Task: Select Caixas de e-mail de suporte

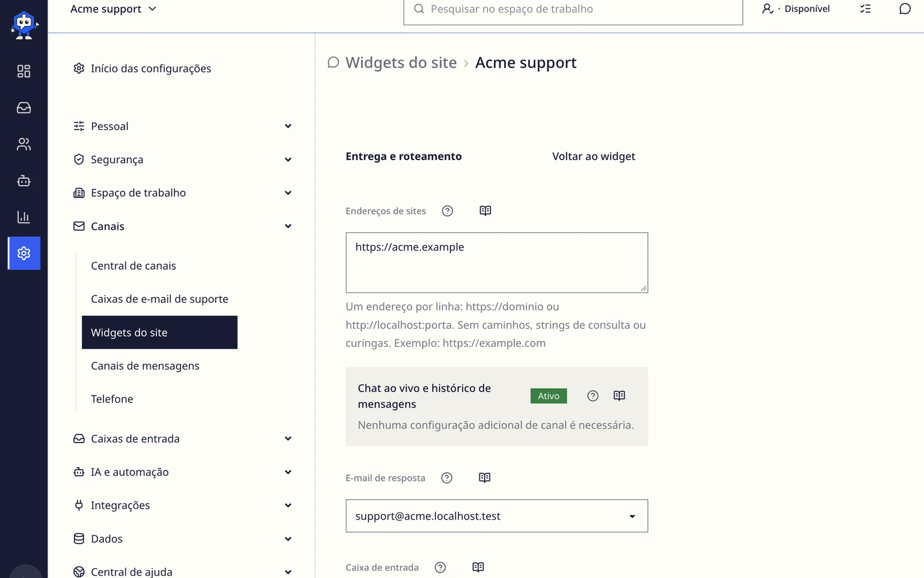Action: 159,299
